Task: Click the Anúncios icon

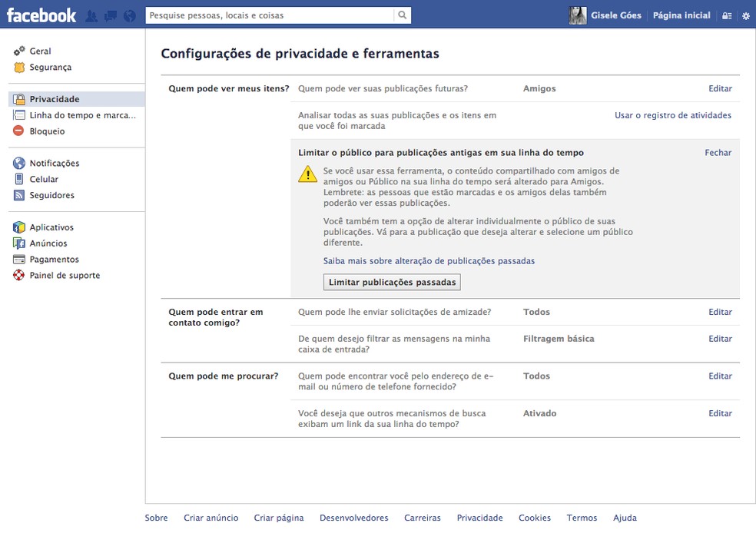Action: pos(18,243)
